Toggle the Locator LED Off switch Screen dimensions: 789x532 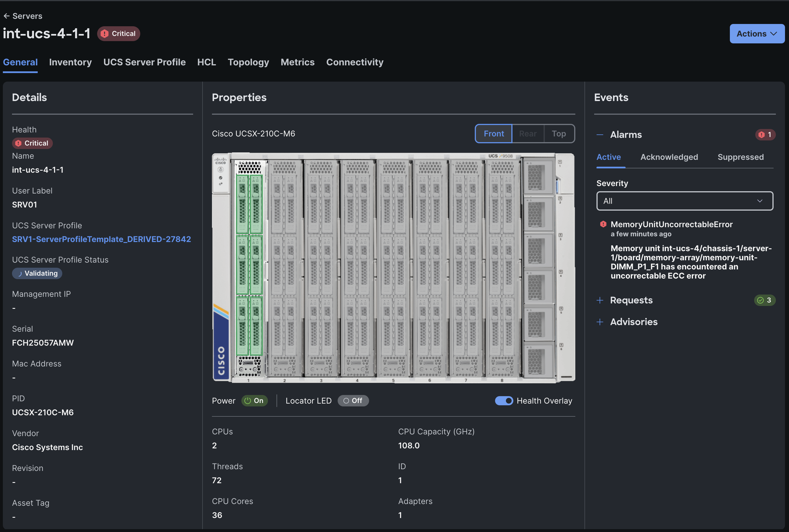[353, 401]
